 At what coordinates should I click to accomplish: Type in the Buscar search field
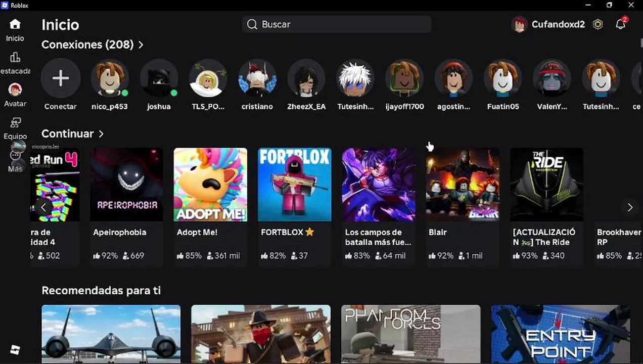coord(337,24)
